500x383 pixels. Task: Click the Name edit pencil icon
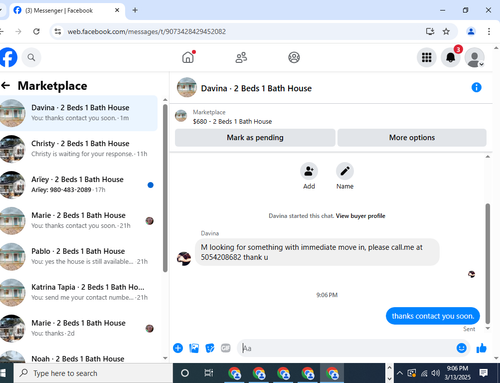coord(345,171)
